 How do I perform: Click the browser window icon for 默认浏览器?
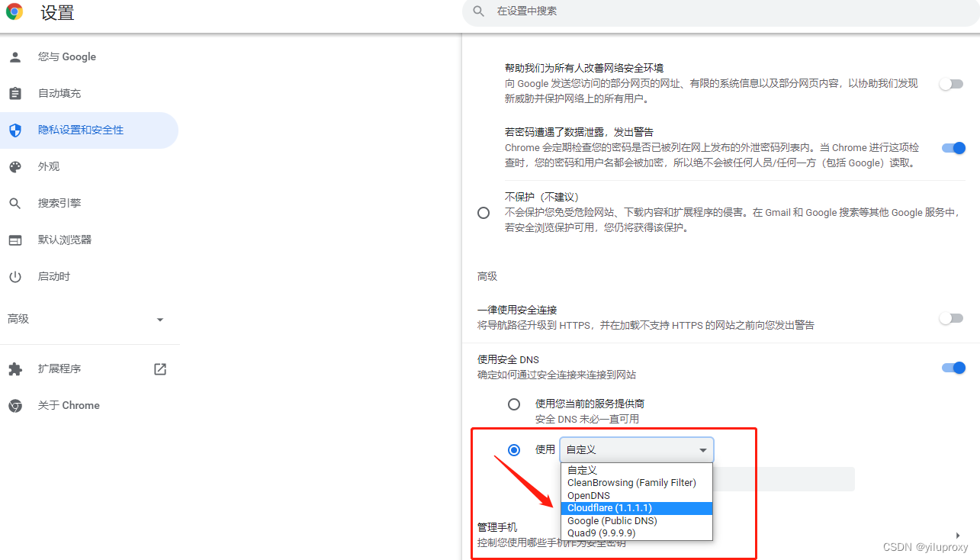tap(15, 240)
